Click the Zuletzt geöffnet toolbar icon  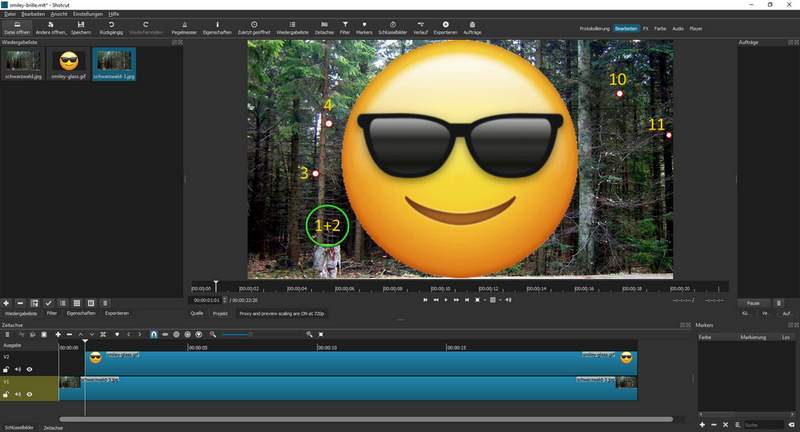point(253,26)
